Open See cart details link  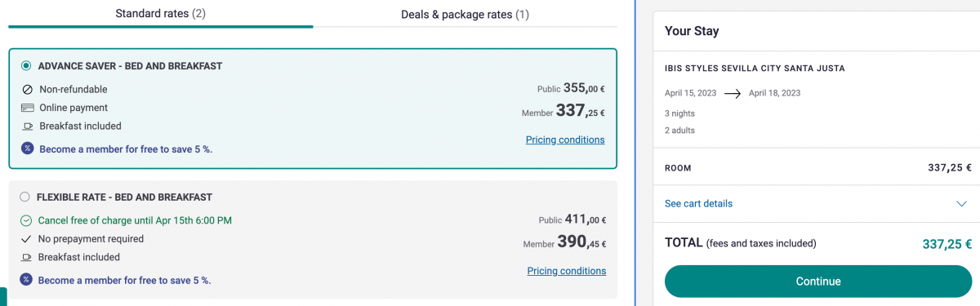(x=698, y=203)
